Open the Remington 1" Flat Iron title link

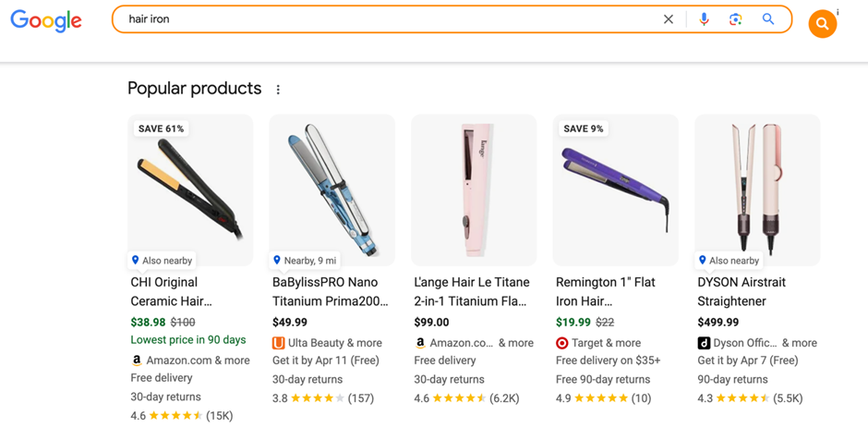[606, 291]
